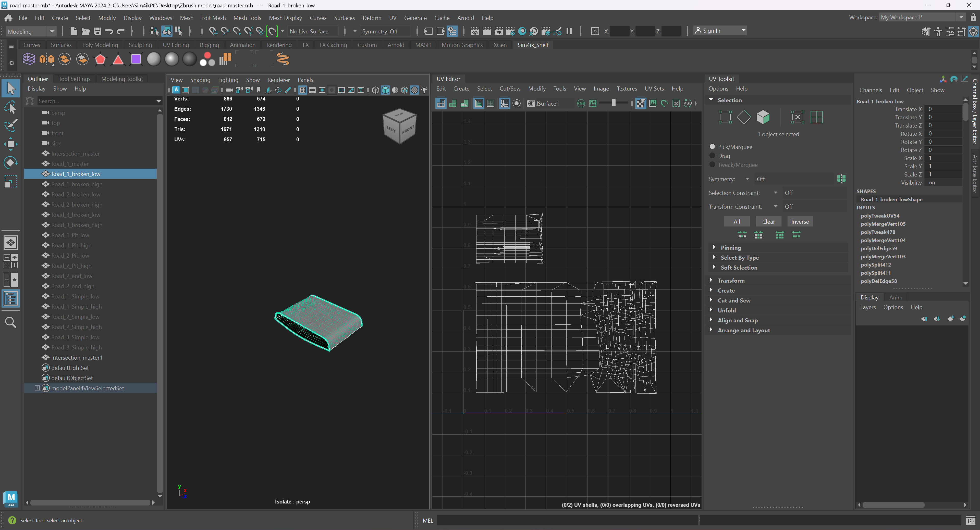Image resolution: width=980 pixels, height=530 pixels.
Task: Select the Move tool in the left toolbox
Action: (11, 144)
